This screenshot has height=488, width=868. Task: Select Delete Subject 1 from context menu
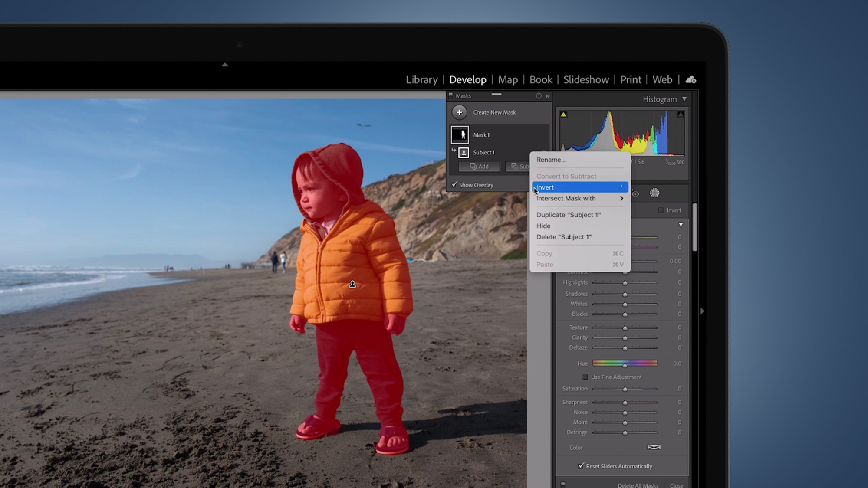(564, 236)
